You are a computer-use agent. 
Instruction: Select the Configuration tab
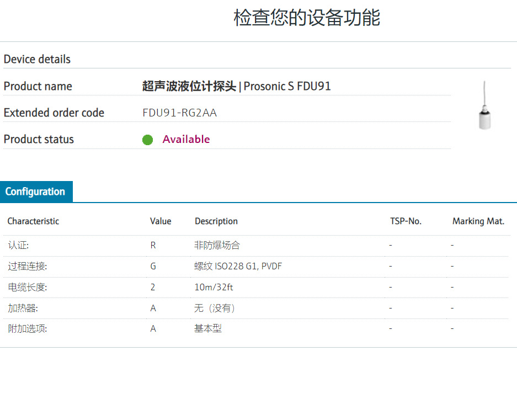click(36, 192)
